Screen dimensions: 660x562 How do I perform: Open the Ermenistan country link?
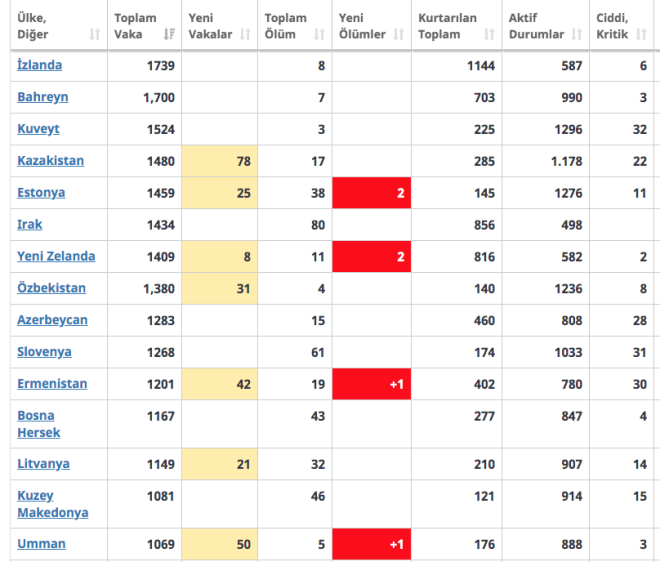(52, 384)
